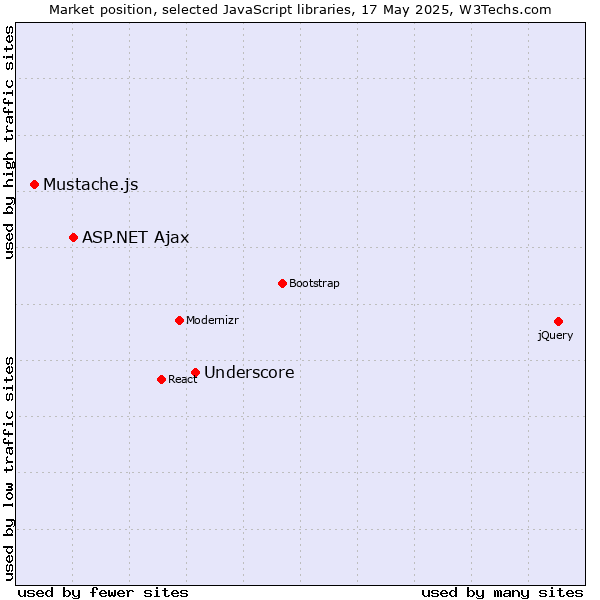Click the 'used by many sites' axis label
The width and height of the screenshot is (600, 600).
coord(502,593)
